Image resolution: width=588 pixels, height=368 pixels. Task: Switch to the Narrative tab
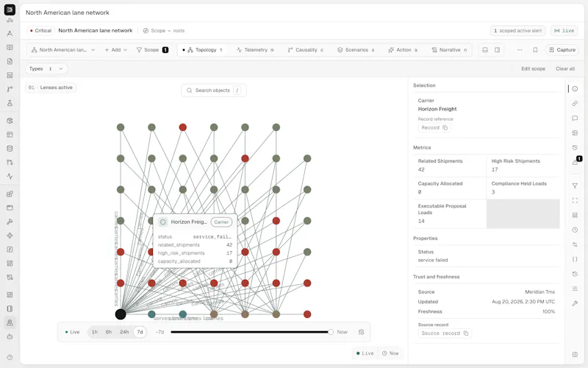[449, 50]
